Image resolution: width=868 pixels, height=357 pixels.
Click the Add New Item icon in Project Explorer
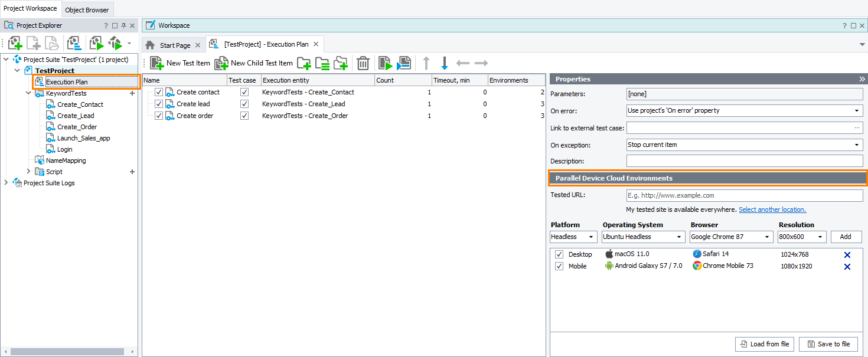(14, 42)
